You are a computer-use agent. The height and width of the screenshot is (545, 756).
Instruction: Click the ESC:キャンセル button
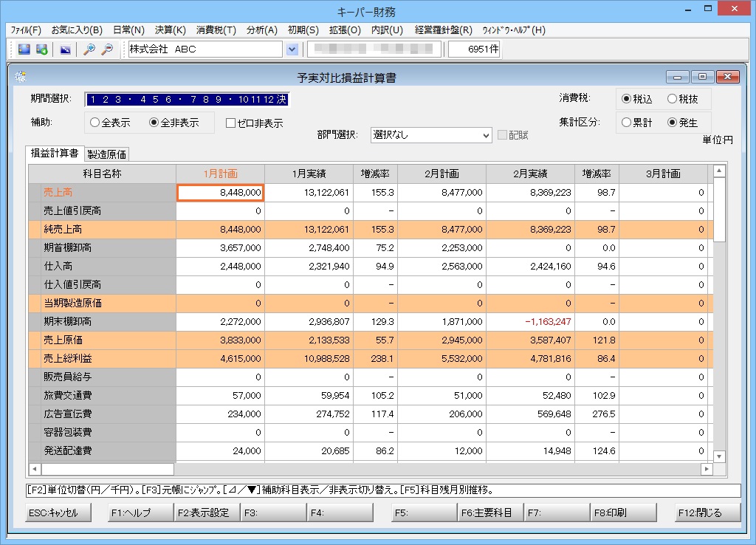click(x=58, y=513)
